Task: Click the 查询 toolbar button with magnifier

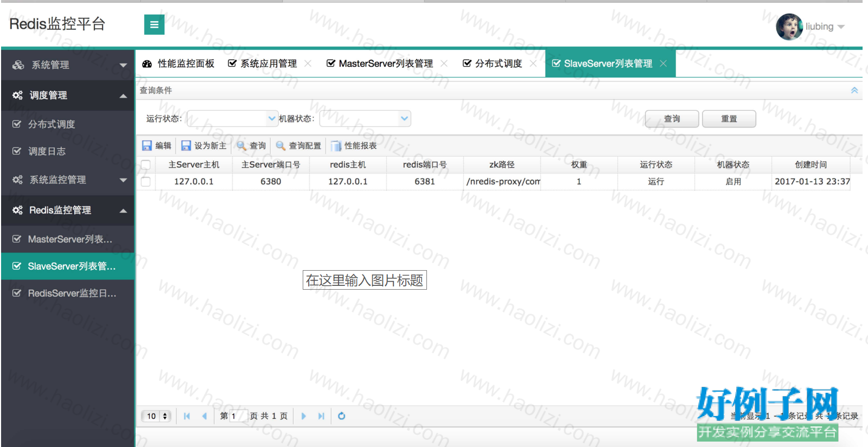Action: 252,145
